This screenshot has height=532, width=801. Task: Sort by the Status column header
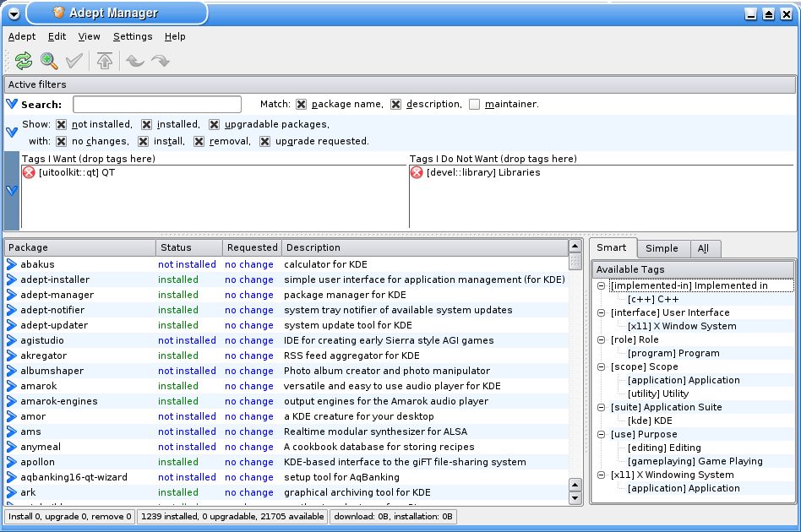click(189, 247)
